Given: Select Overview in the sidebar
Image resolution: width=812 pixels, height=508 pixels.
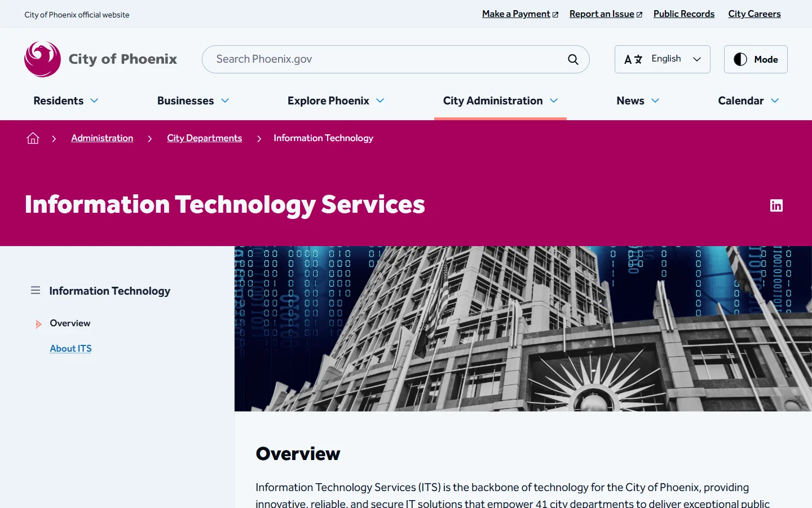Looking at the screenshot, I should pos(70,323).
